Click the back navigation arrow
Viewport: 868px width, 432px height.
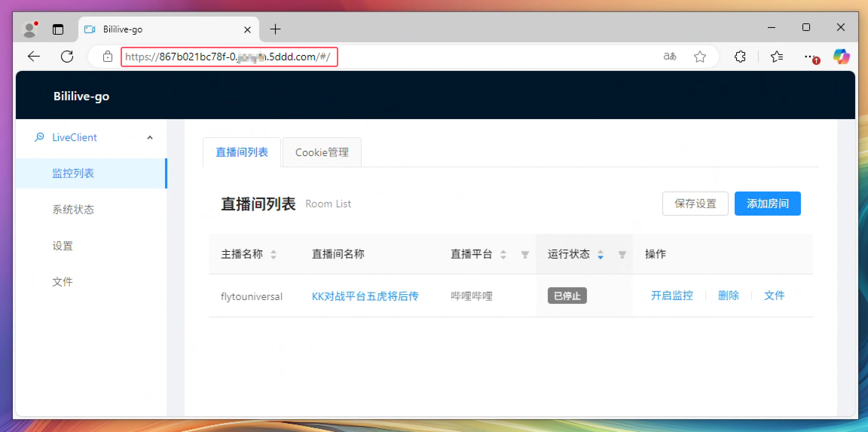pos(34,56)
